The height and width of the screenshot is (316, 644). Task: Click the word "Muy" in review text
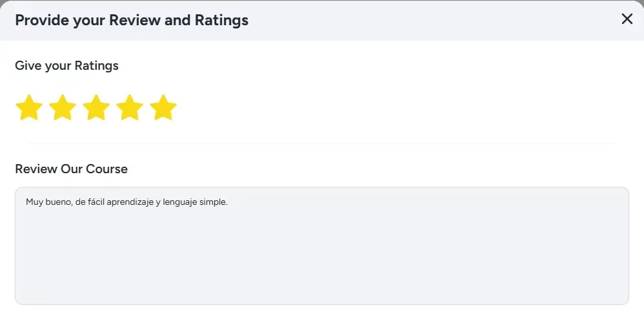(33, 202)
